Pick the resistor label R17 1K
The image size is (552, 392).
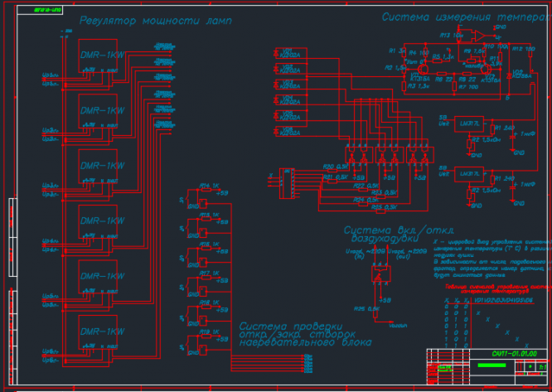[209, 273]
